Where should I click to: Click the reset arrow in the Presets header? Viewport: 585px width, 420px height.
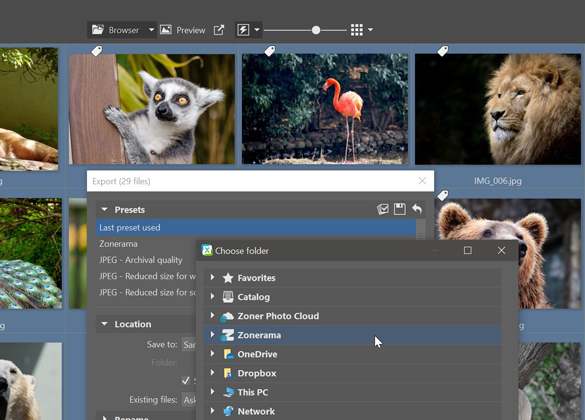(417, 209)
